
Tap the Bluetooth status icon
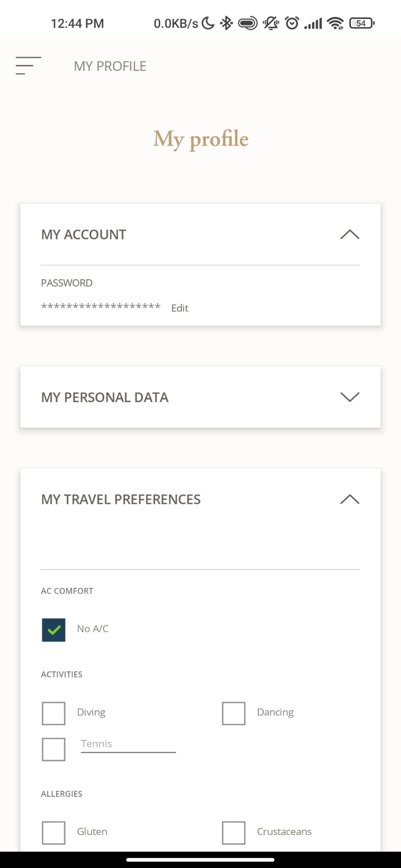227,23
